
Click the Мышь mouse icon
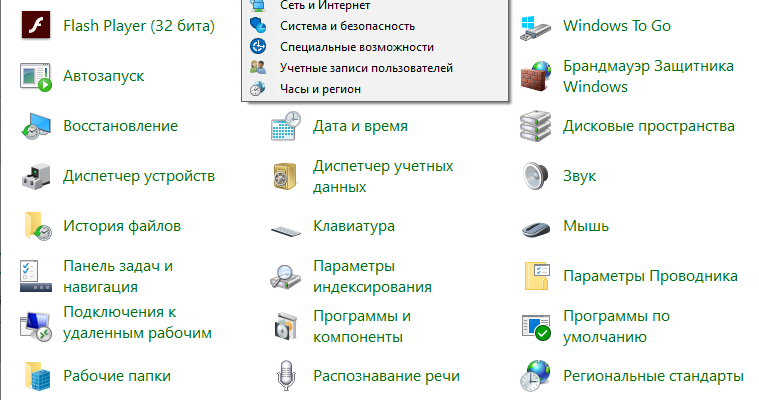click(536, 226)
